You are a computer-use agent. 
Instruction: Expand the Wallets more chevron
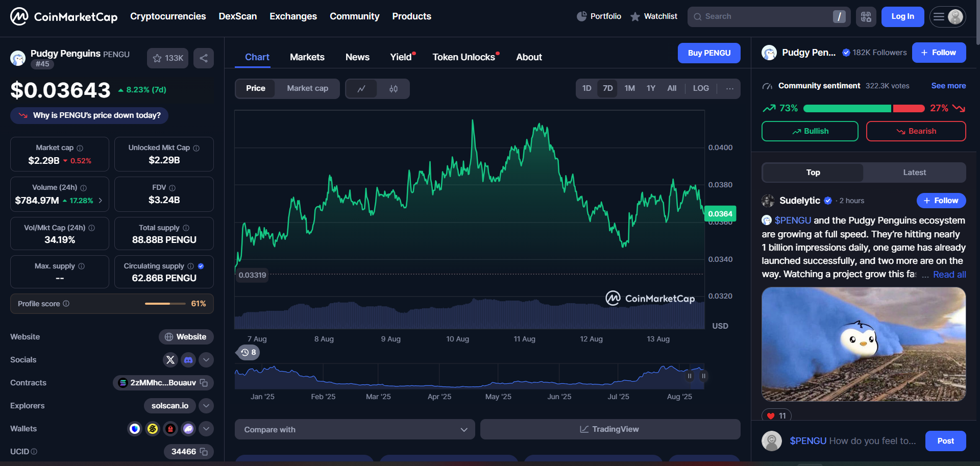(206, 429)
